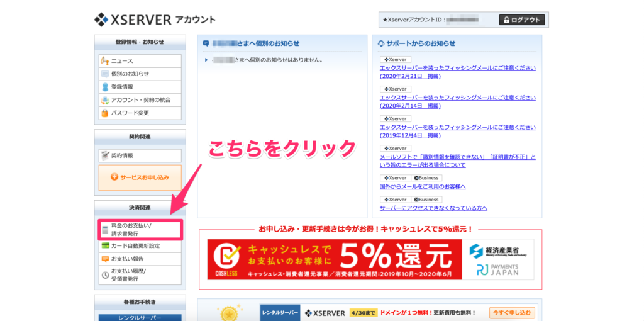Open the phishing notice dated 2020年2月21日
Viewport: 644px width, 321px height.
[x=458, y=72]
